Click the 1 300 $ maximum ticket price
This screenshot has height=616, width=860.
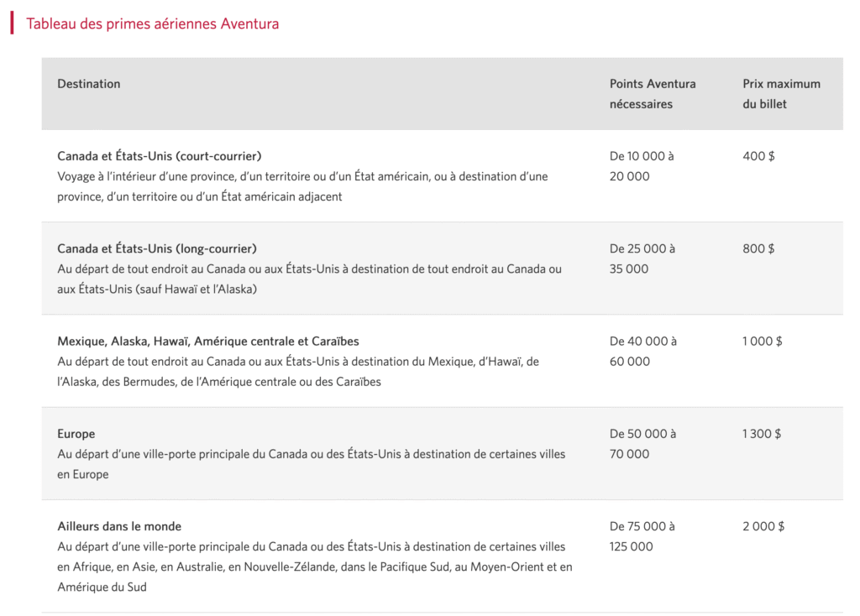tap(762, 434)
